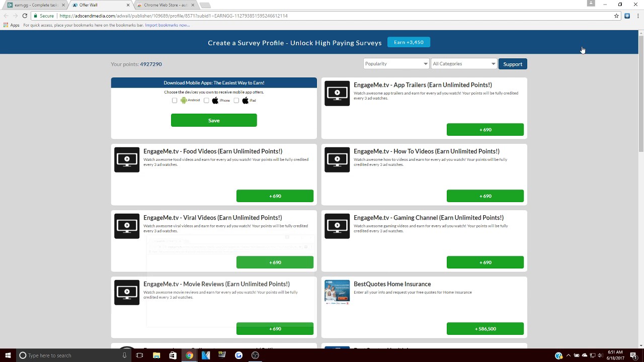Open the Action Center notifications icon

633,355
